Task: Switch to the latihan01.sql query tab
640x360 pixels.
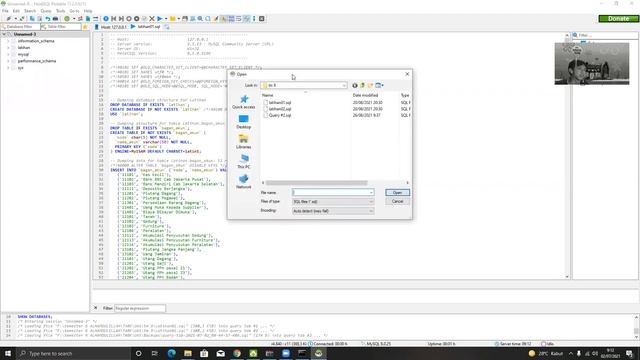Action: (146, 27)
